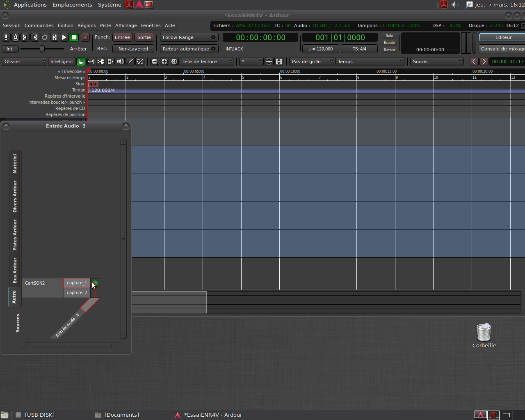Switch to the Pistes Ardour tab
This screenshot has width=525, height=420.
tap(15, 235)
